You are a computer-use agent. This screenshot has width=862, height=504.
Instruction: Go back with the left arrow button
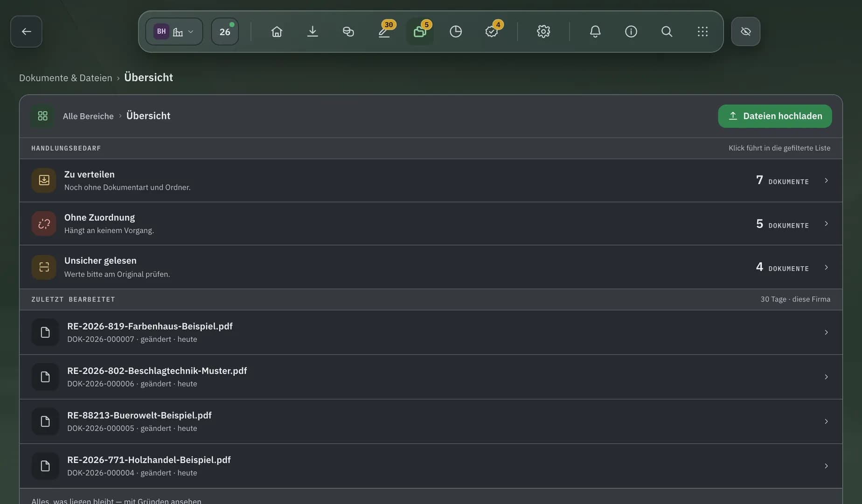pos(26,31)
